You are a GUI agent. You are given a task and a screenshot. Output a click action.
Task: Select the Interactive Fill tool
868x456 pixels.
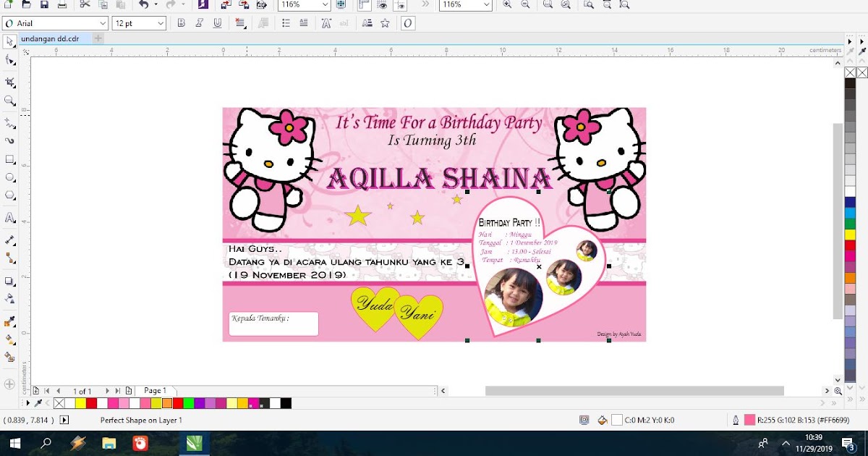click(x=9, y=339)
